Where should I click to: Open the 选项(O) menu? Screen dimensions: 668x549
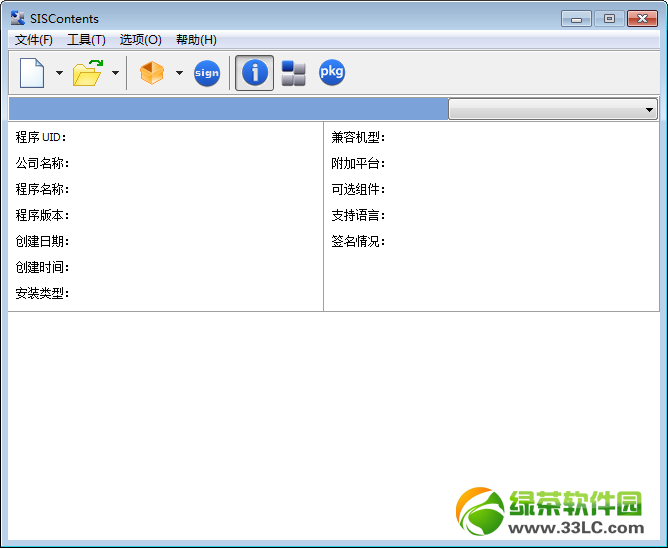(141, 40)
